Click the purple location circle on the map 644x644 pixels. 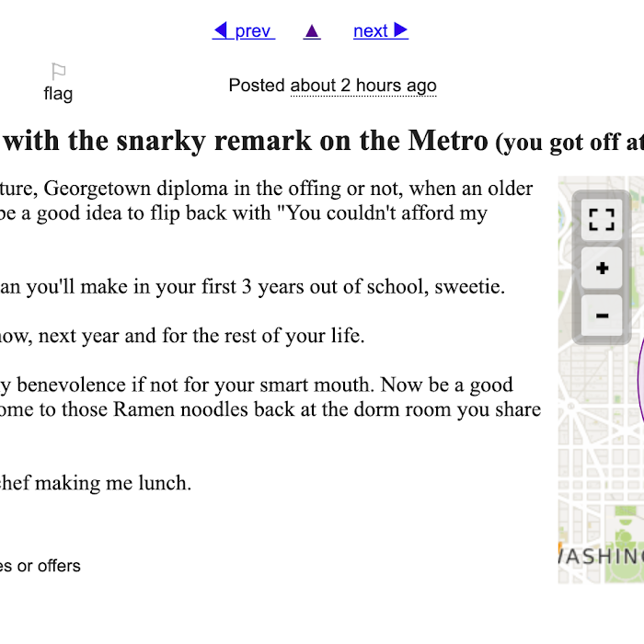tap(640, 378)
